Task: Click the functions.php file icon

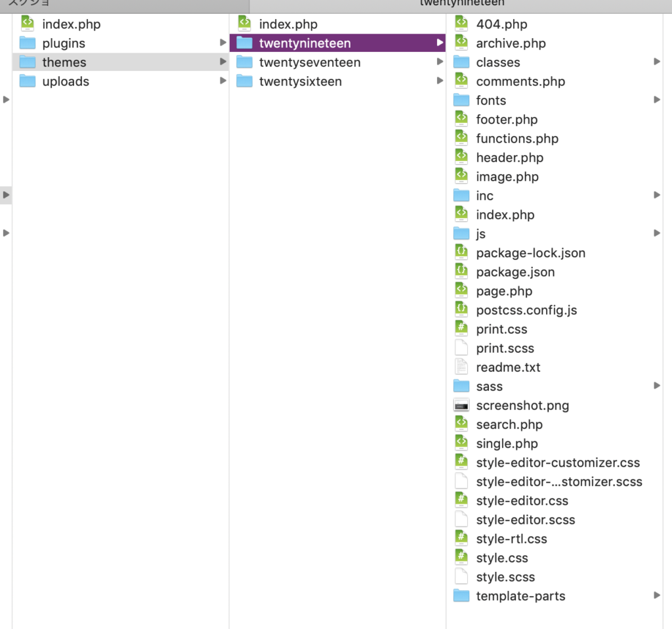Action: [461, 138]
